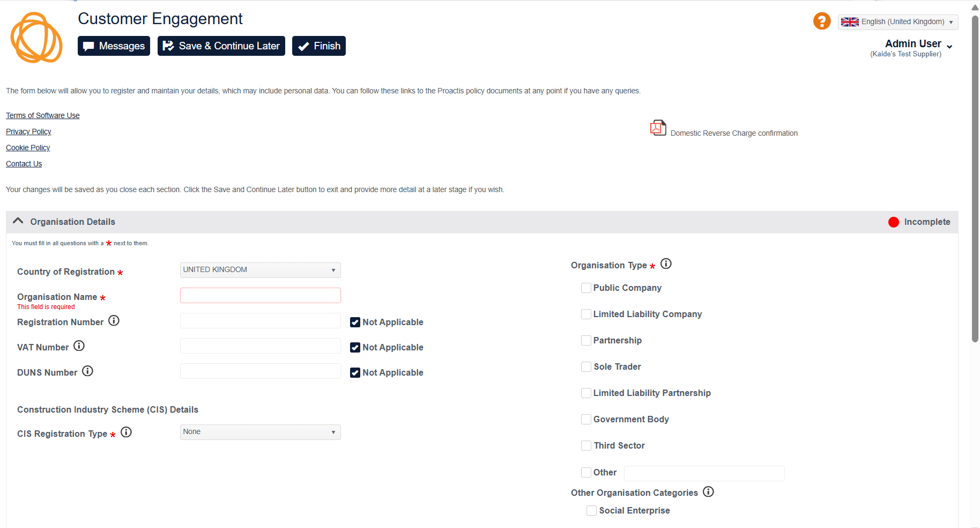Focus the Organisation Name input field

261,295
